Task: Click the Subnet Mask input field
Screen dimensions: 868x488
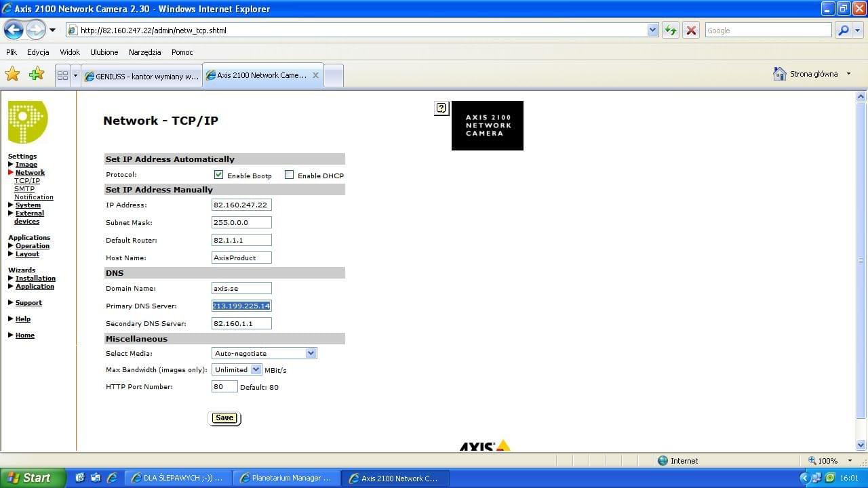Action: (241, 222)
